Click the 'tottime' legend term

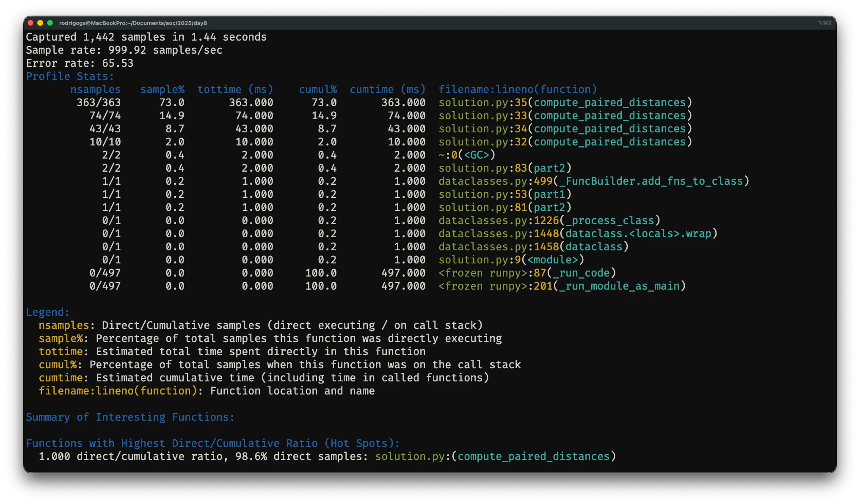pyautogui.click(x=61, y=352)
